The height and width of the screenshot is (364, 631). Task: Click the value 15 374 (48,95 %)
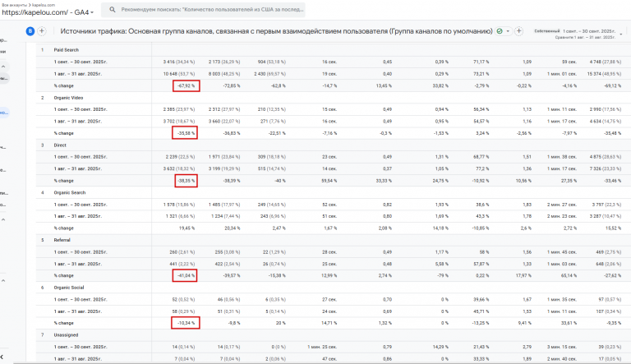(604, 74)
